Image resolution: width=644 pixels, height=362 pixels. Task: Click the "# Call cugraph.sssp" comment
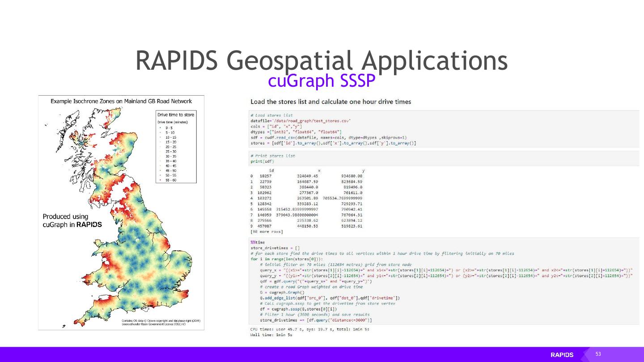coord(328,303)
